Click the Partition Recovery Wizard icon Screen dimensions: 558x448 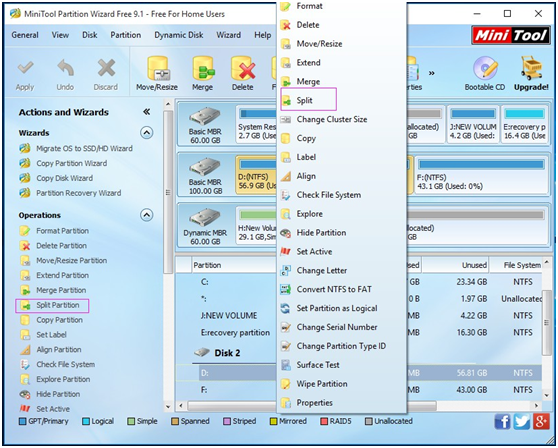25,193
